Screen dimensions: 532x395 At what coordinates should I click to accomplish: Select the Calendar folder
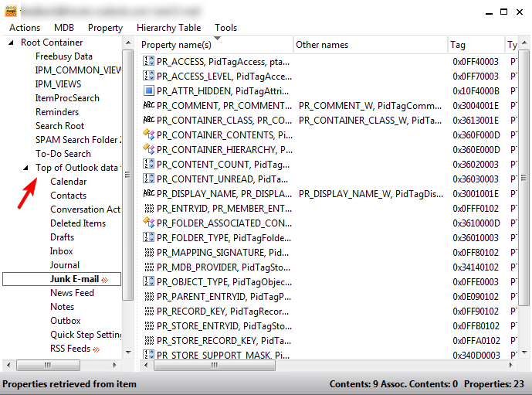[x=68, y=182]
